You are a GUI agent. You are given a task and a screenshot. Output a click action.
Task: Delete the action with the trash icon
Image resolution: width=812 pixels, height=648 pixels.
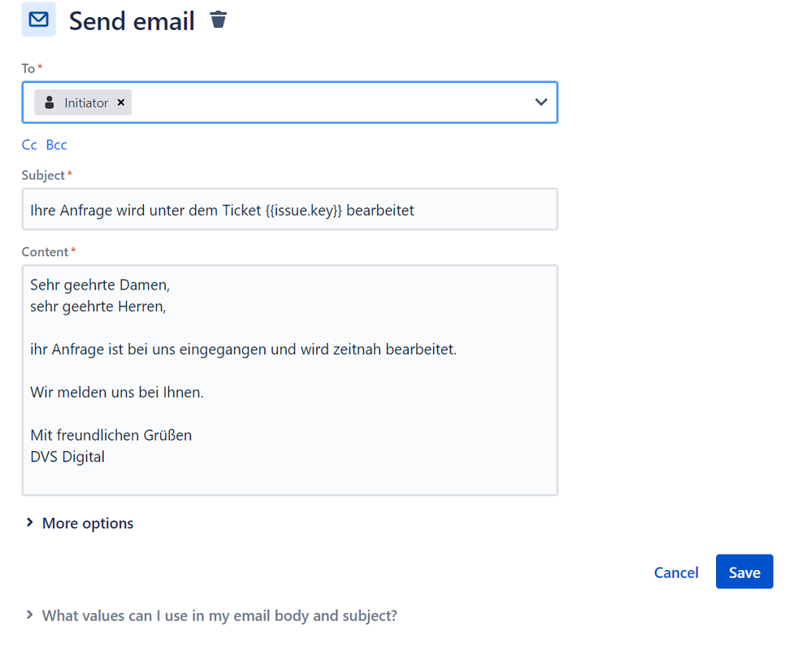(x=218, y=20)
